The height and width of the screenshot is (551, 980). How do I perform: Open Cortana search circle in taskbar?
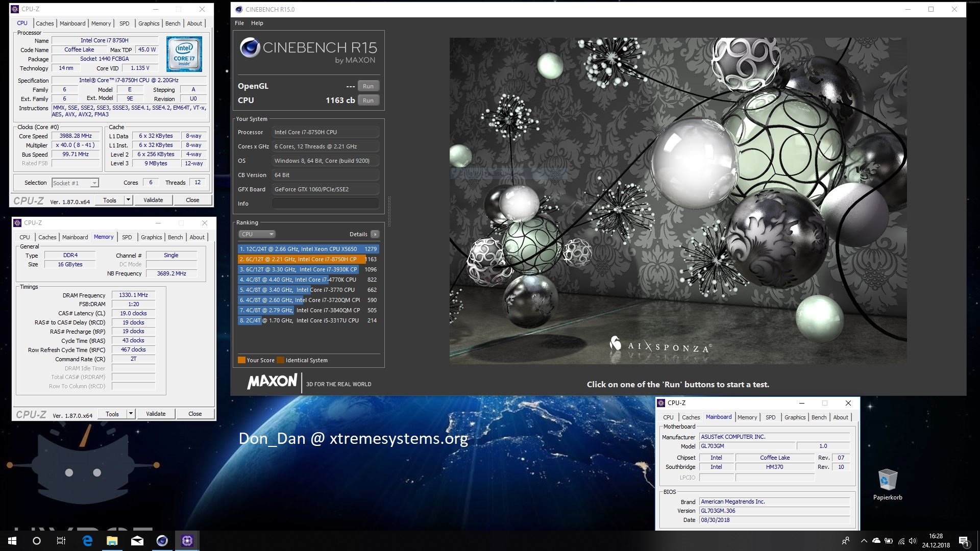[x=37, y=541]
